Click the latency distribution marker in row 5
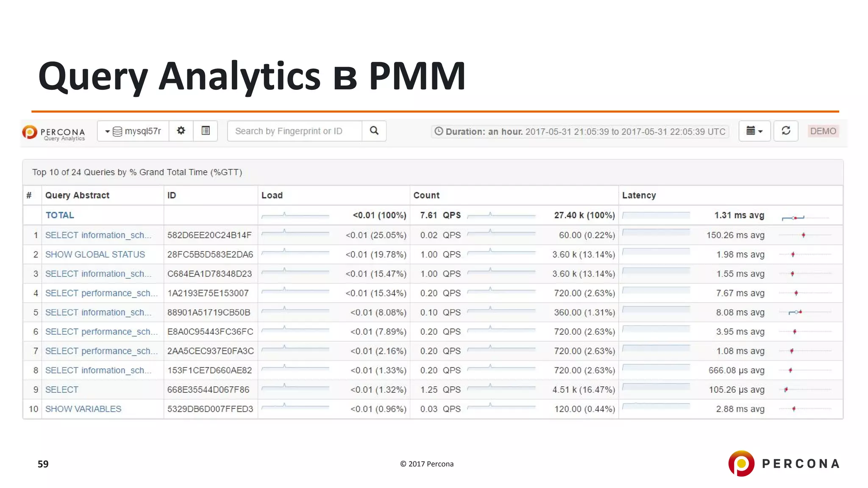Image resolution: width=868 pixels, height=488 pixels. tap(796, 312)
